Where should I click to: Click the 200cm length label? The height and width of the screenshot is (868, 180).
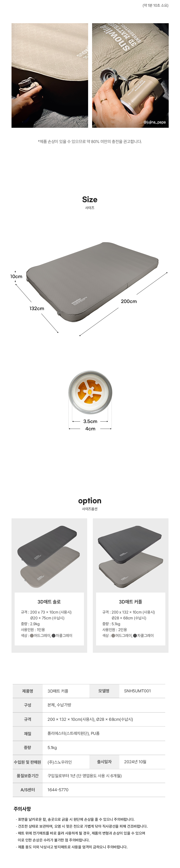click(x=129, y=301)
